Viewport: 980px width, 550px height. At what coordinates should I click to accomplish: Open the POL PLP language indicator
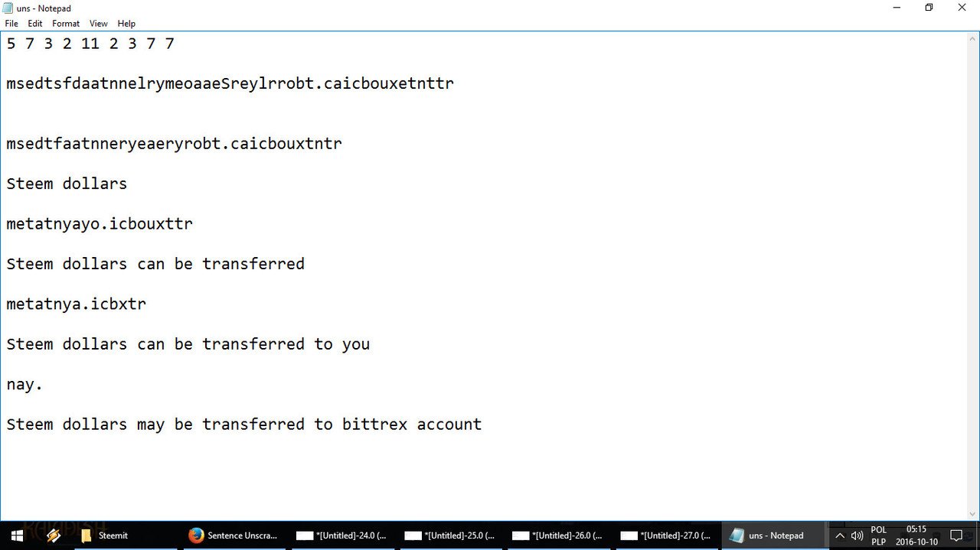coord(878,535)
